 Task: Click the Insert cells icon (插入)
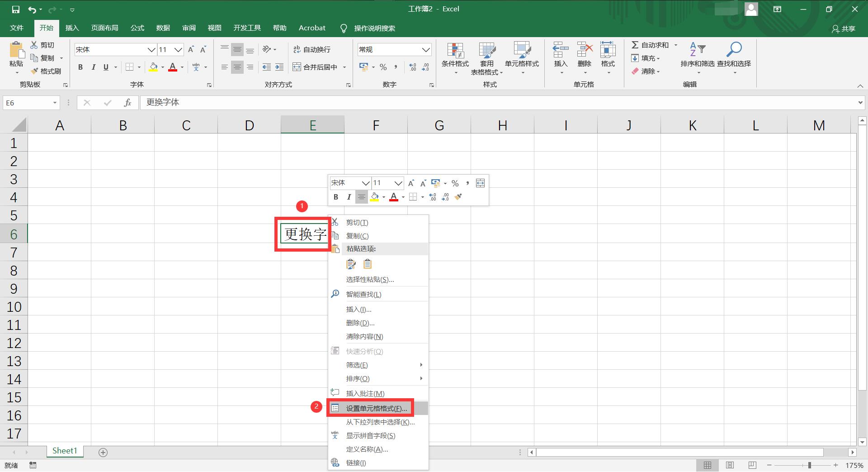[x=561, y=50]
